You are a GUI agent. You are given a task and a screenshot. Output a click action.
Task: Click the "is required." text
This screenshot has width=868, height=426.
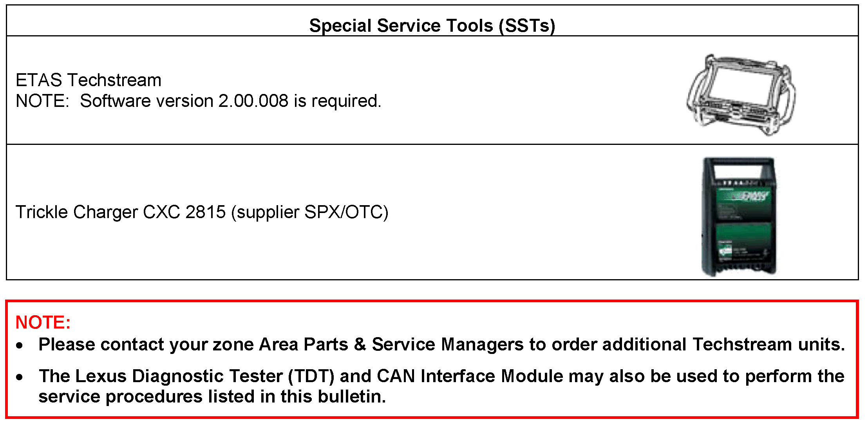337,101
